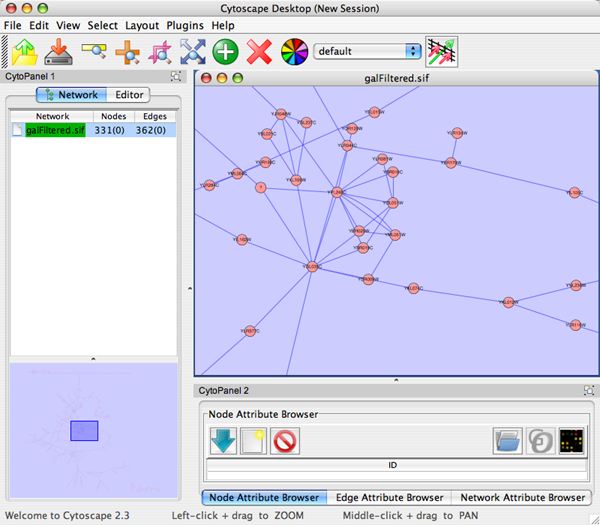Click the 362(0) edges count cell
Image resolution: width=600 pixels, height=525 pixels.
(x=151, y=130)
